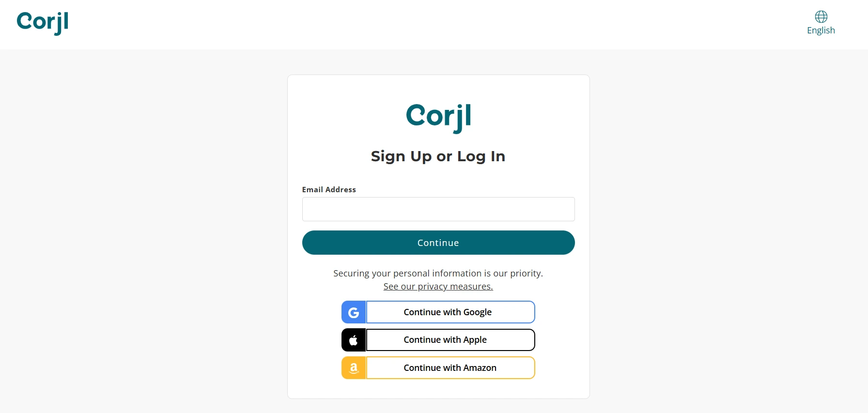
Task: Click the 'Securing your personal information' text
Action: coord(438,274)
